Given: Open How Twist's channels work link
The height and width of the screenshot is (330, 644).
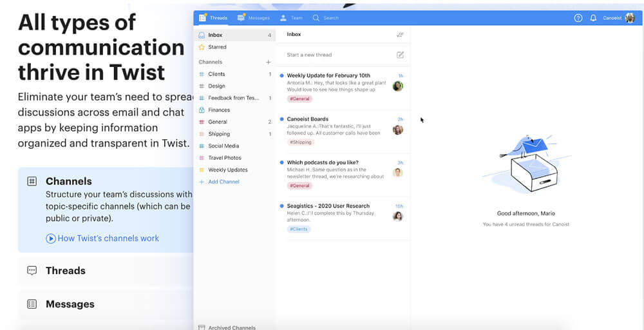Looking at the screenshot, I should [x=108, y=238].
